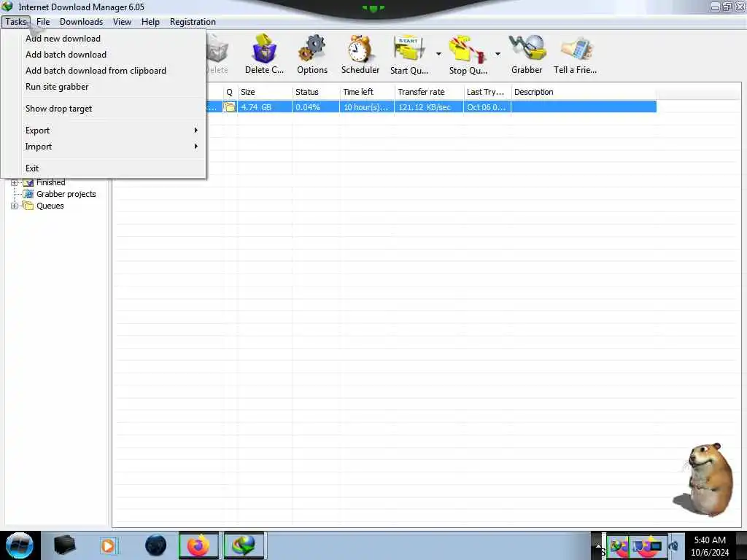Sort by the Status column header

tap(316, 92)
